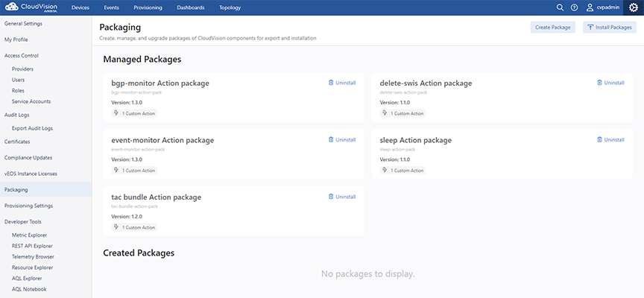Click the bgp-monitor-action-pack identifier text
The image size is (644, 298).
[136, 93]
